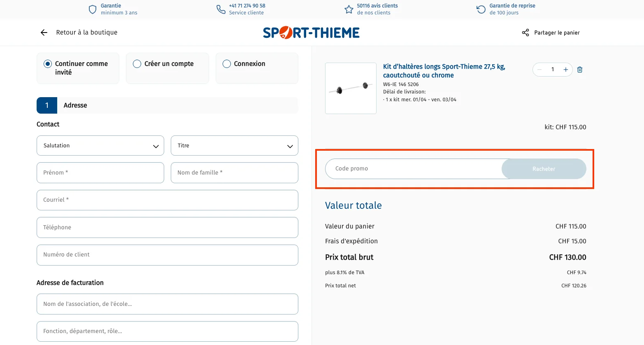Click the back arrow to return to boutique
Viewport: 644px width, 345px height.
click(x=44, y=32)
